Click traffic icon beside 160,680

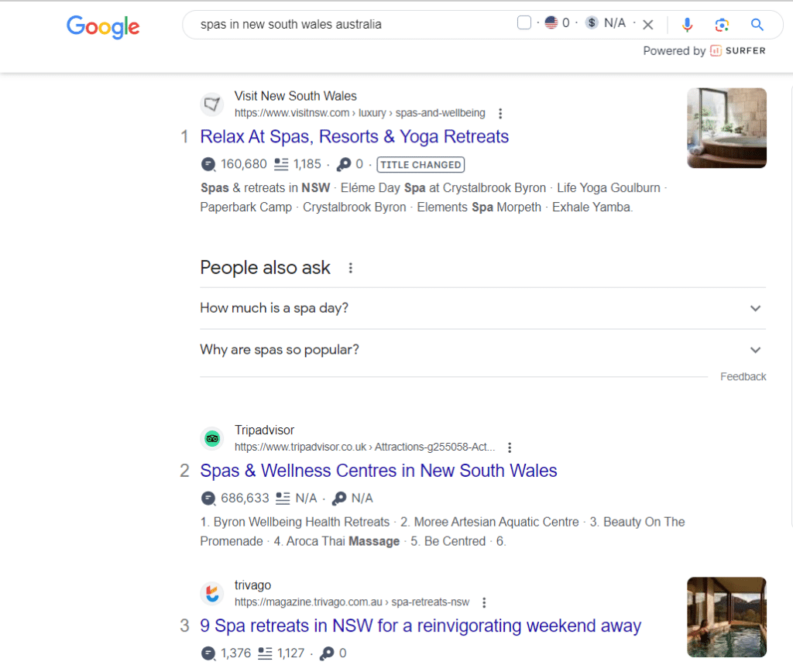point(208,164)
